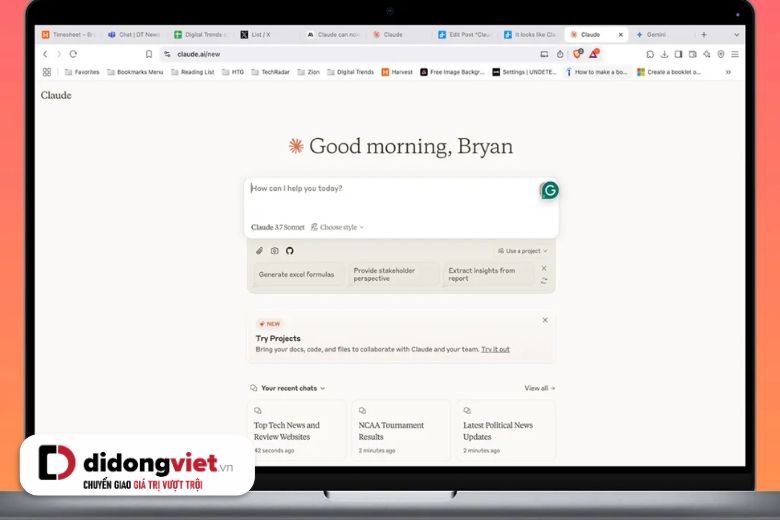This screenshot has width=780, height=520.
Task: Open How to make a bo... bookmark
Action: [x=596, y=72]
